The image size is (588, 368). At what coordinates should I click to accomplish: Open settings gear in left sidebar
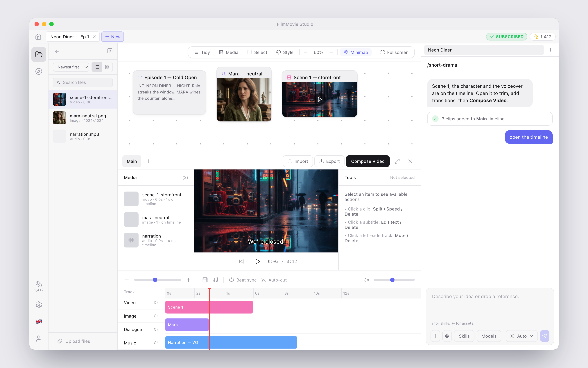(x=39, y=305)
